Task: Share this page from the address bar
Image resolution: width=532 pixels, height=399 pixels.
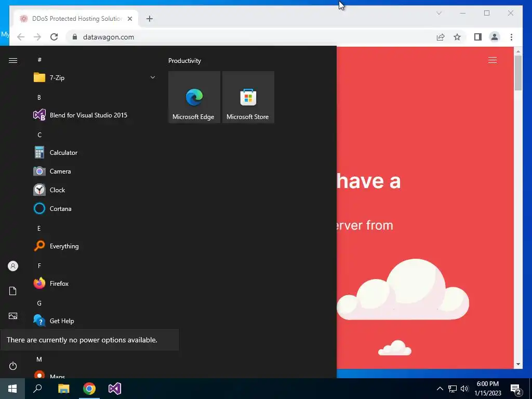Action: point(441,37)
